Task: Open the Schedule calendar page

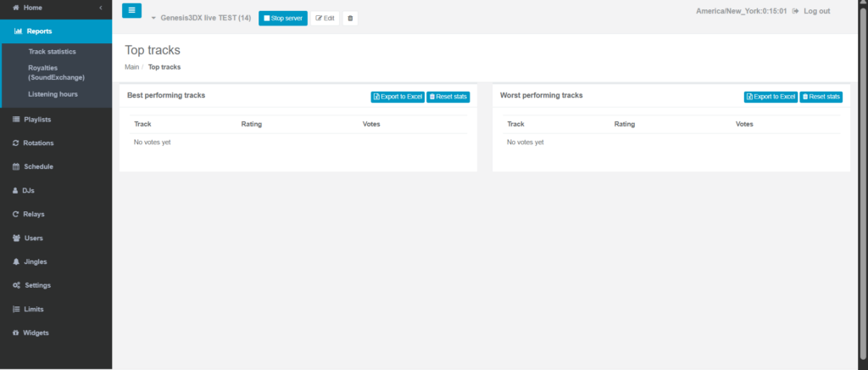Action: click(x=38, y=167)
